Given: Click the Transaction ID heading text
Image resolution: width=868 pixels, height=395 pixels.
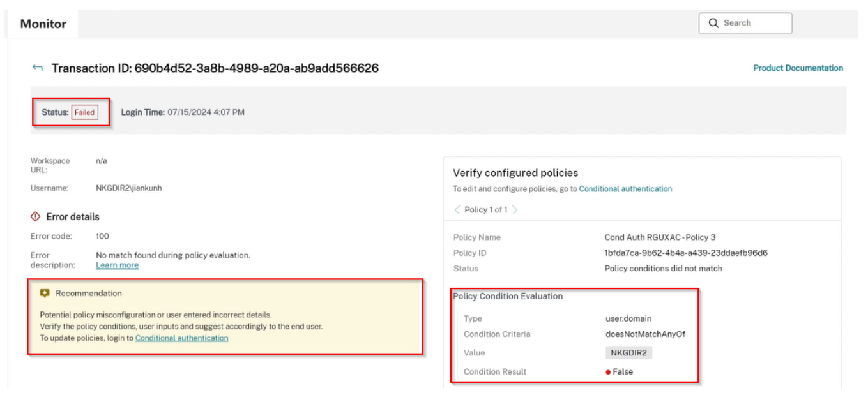Looking at the screenshot, I should tap(215, 68).
